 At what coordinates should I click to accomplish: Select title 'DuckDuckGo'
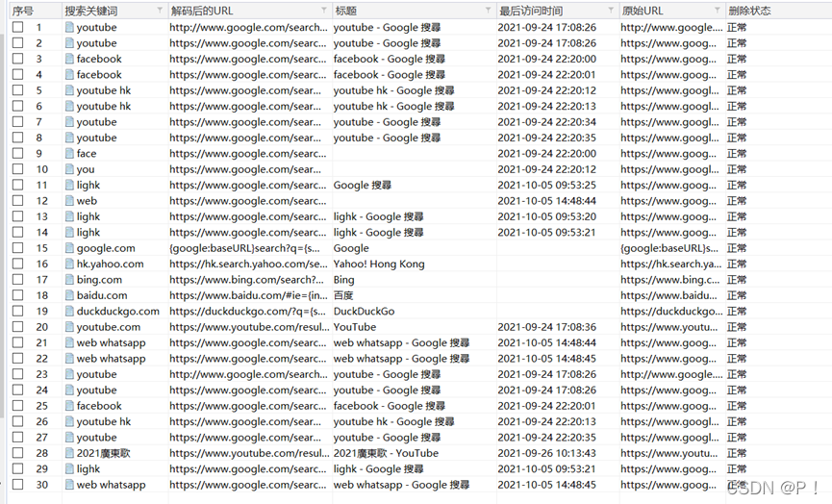364,311
